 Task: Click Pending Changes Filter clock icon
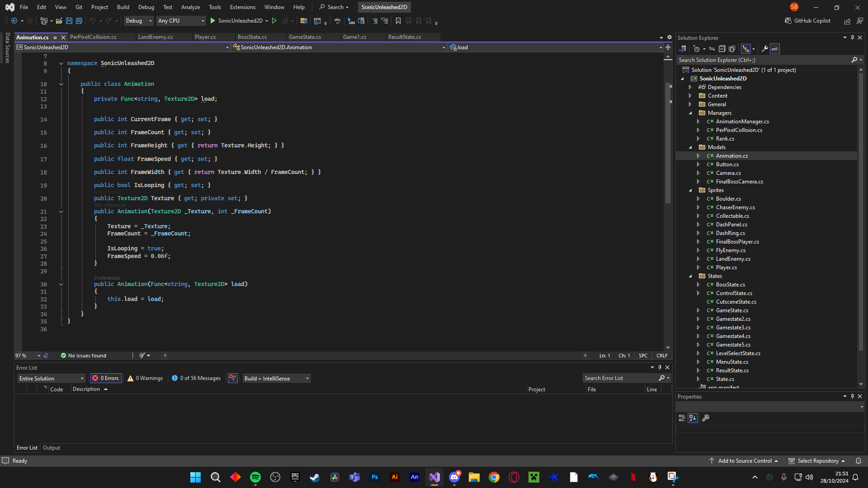[697, 49]
